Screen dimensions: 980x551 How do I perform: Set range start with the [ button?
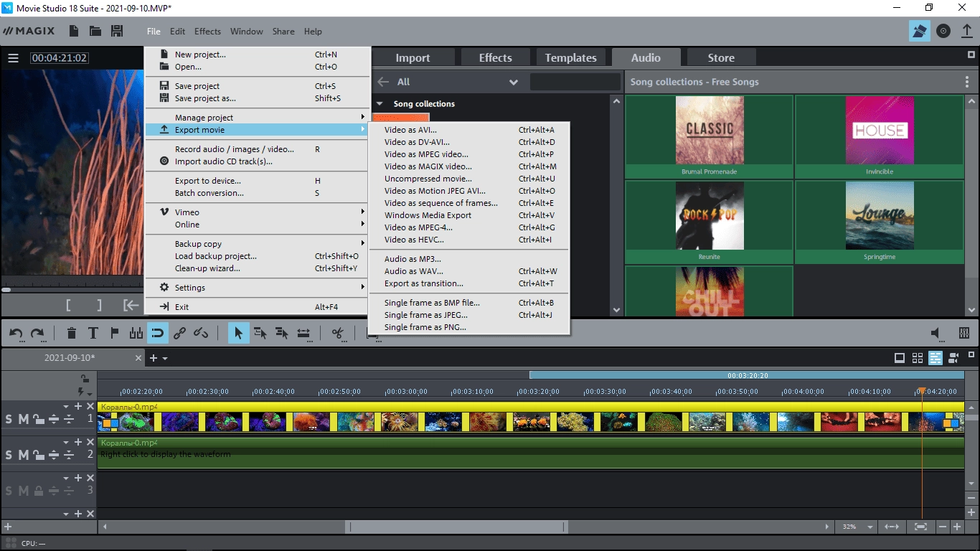[x=68, y=306]
